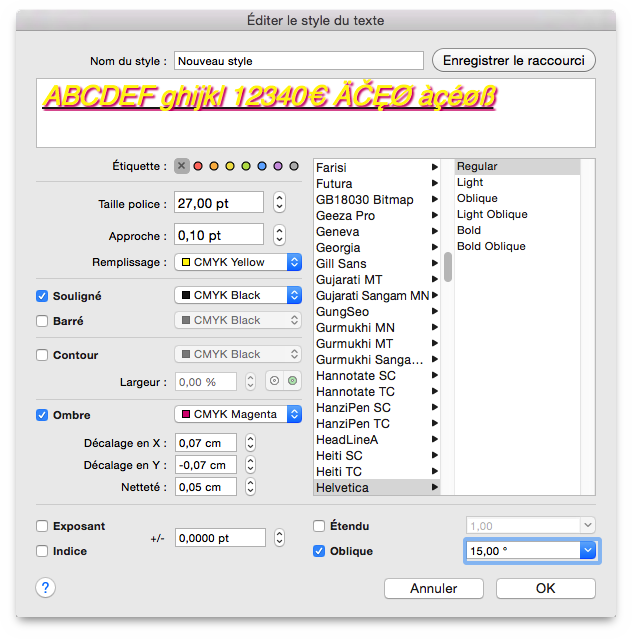The width and height of the screenshot is (632, 639).
Task: Click the yellow highlight label dot
Action: click(230, 166)
